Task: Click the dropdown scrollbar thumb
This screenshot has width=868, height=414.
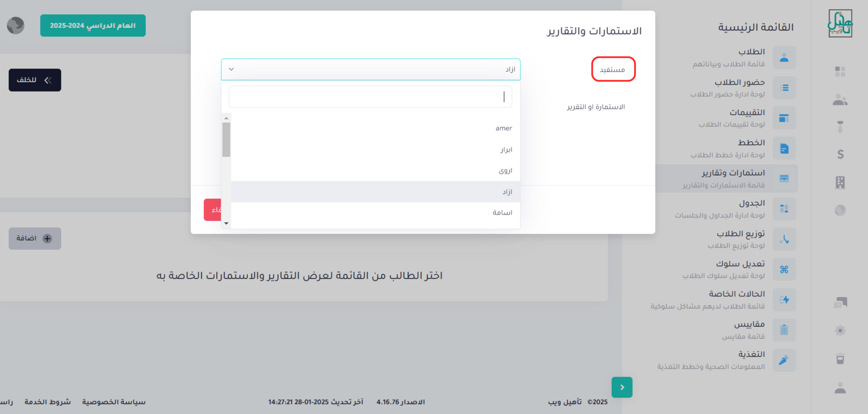Action: (x=226, y=140)
